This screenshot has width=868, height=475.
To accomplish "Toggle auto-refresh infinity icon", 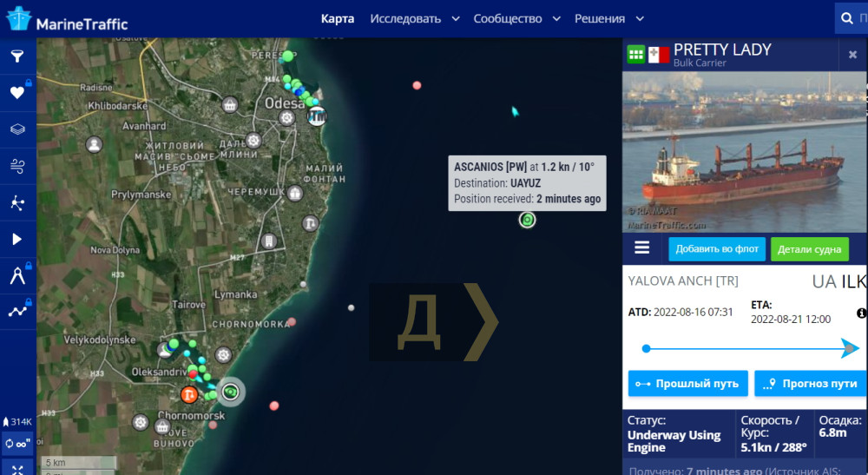I will 17,444.
